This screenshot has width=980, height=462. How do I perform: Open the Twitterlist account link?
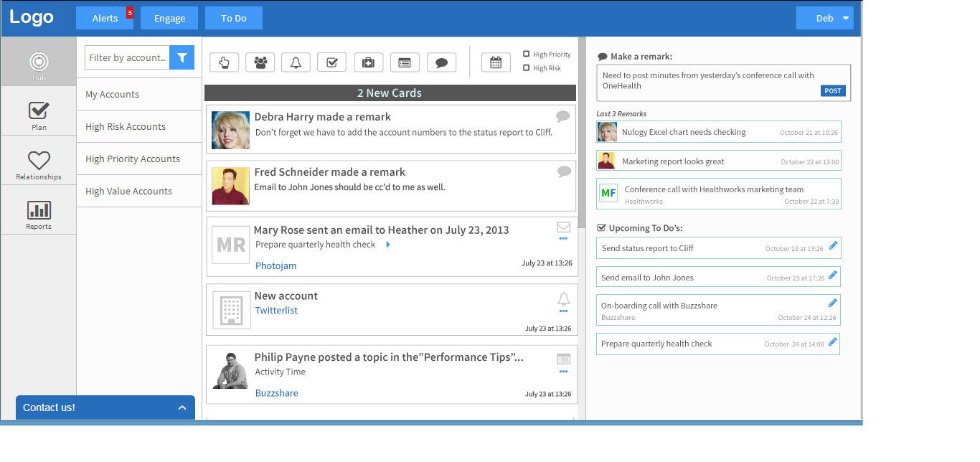click(276, 311)
